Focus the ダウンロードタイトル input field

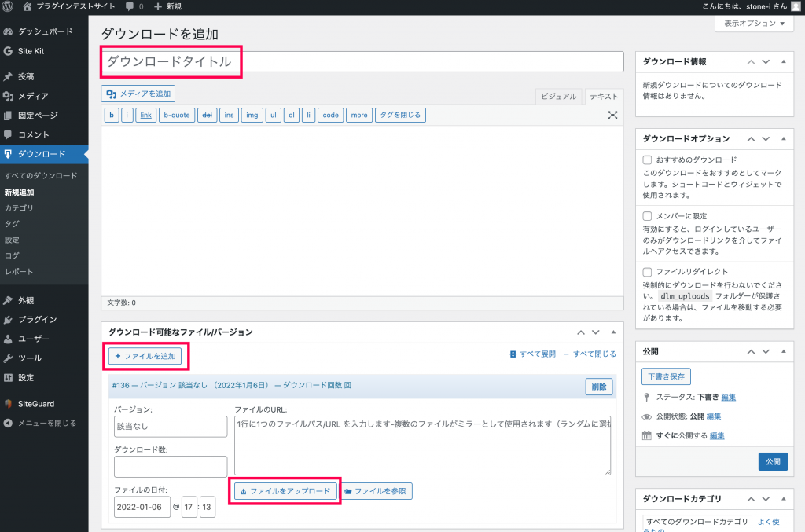coord(362,61)
